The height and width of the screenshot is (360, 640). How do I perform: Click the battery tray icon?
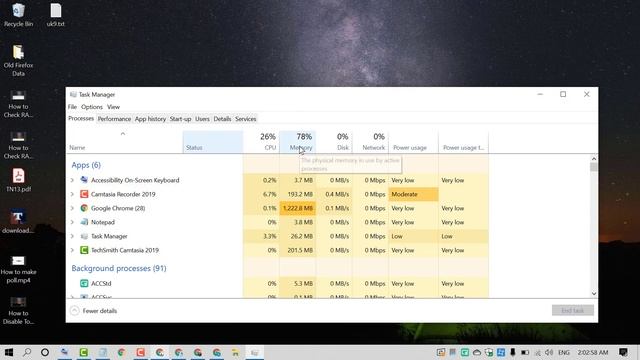coord(525,352)
